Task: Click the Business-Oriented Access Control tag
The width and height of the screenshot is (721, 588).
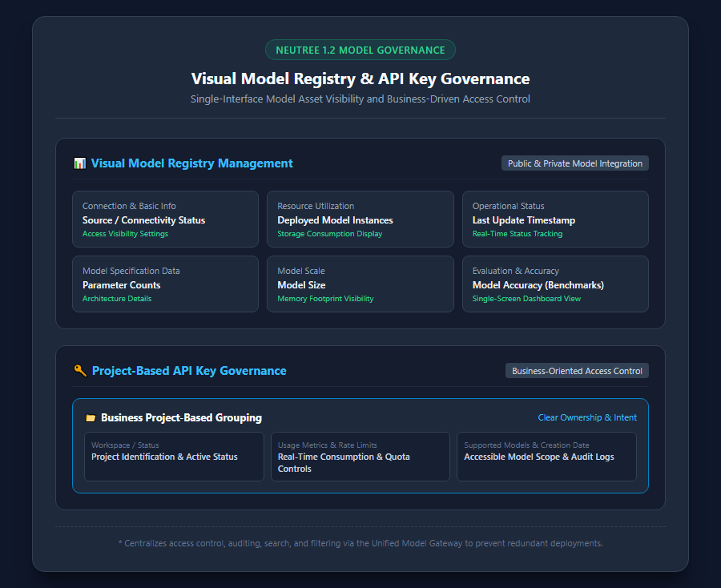Action: (577, 371)
